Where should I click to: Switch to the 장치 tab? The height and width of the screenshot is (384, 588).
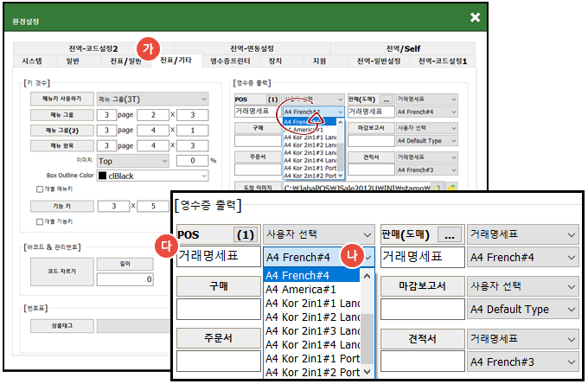275,61
